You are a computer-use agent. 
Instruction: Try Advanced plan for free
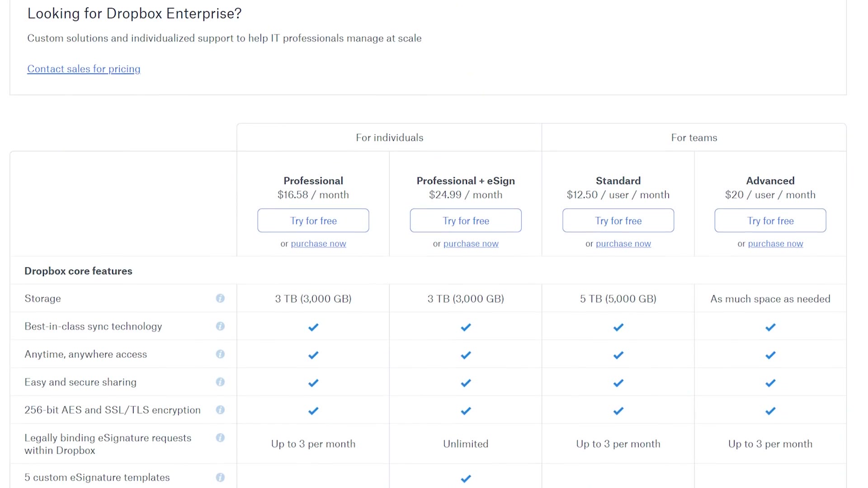[770, 221]
